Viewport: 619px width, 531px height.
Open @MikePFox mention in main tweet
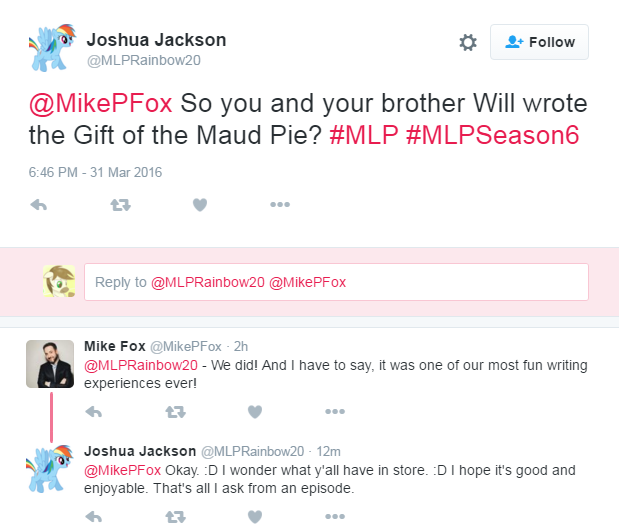(x=101, y=103)
